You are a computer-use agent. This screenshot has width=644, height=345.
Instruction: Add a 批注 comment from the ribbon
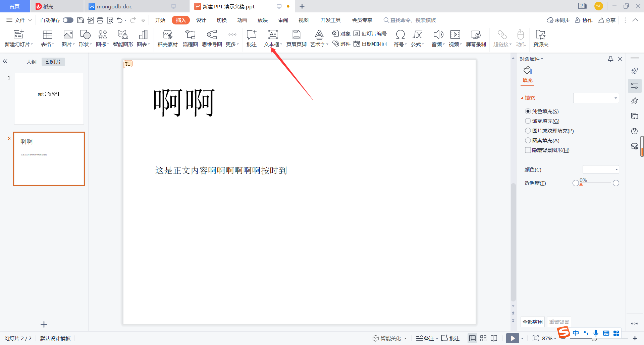click(x=251, y=38)
